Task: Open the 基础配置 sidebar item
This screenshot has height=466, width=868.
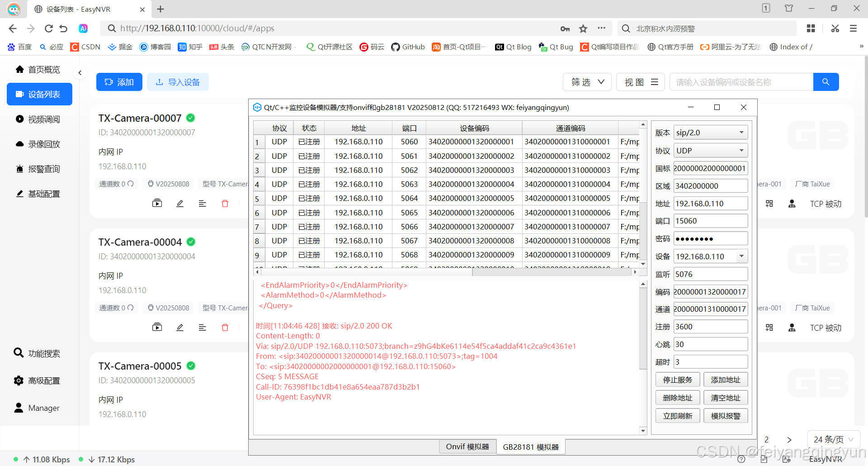Action: click(38, 194)
